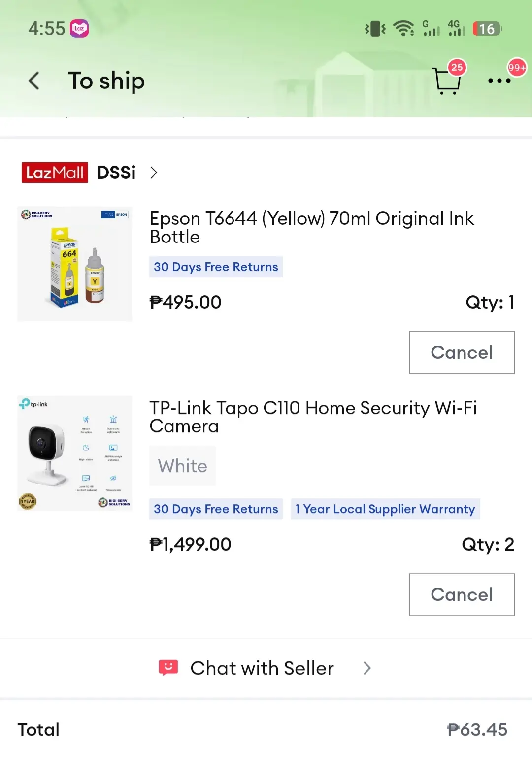Open TP-Link Tapo C110 camera title

(313, 416)
